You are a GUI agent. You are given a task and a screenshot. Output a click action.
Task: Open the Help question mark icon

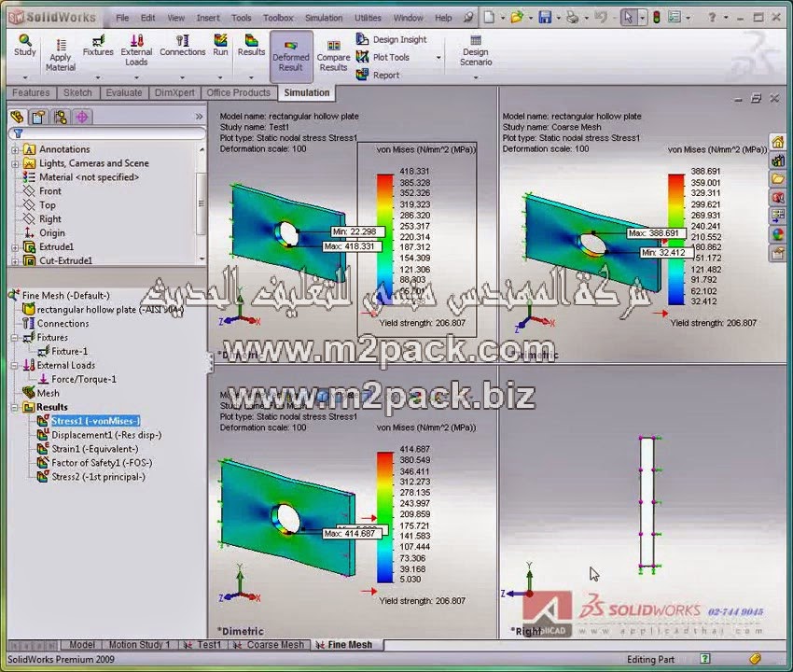pos(712,18)
